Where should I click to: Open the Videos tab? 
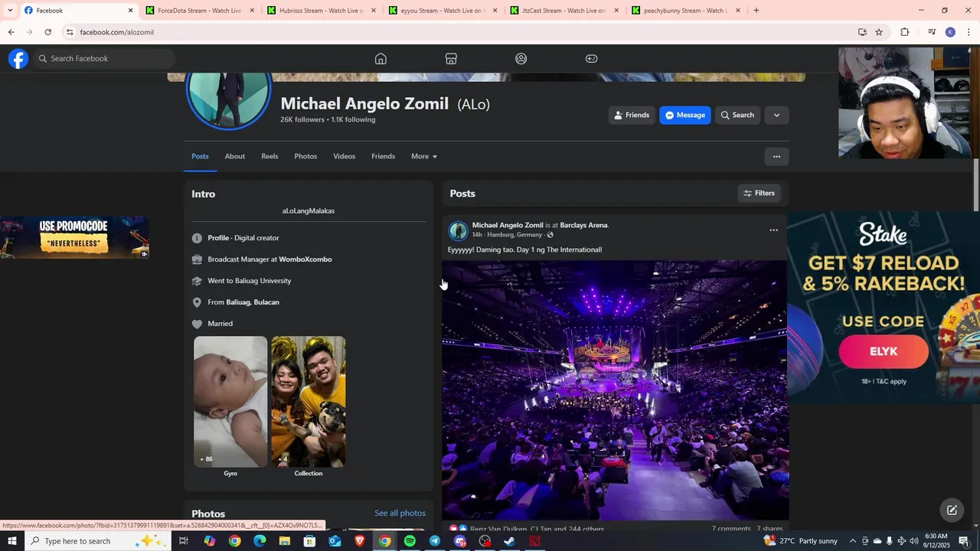[344, 157]
